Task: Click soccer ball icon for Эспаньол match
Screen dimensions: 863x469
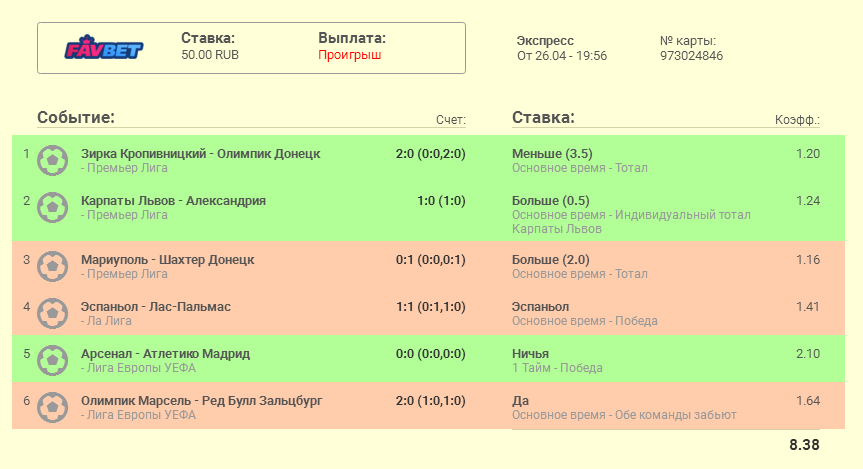Action: pyautogui.click(x=52, y=313)
